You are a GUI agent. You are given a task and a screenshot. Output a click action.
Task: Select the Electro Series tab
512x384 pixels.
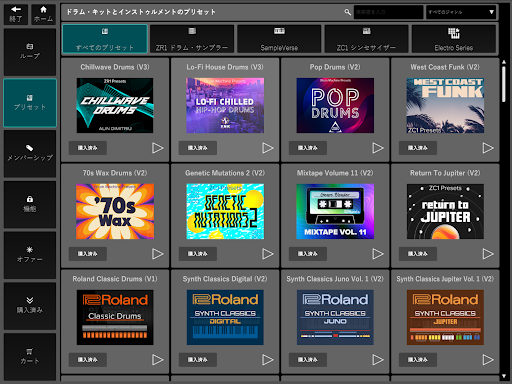pyautogui.click(x=454, y=39)
